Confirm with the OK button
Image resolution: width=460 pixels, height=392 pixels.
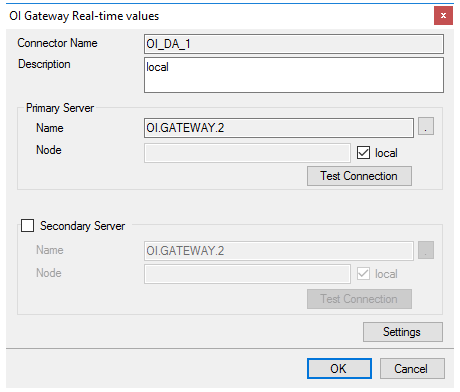point(339,369)
